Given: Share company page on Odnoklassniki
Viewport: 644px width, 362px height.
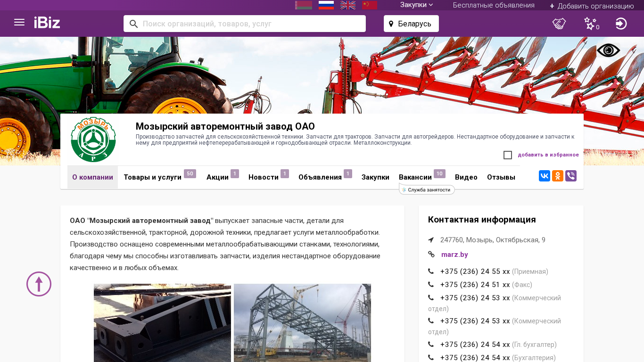Looking at the screenshot, I should [x=558, y=176].
